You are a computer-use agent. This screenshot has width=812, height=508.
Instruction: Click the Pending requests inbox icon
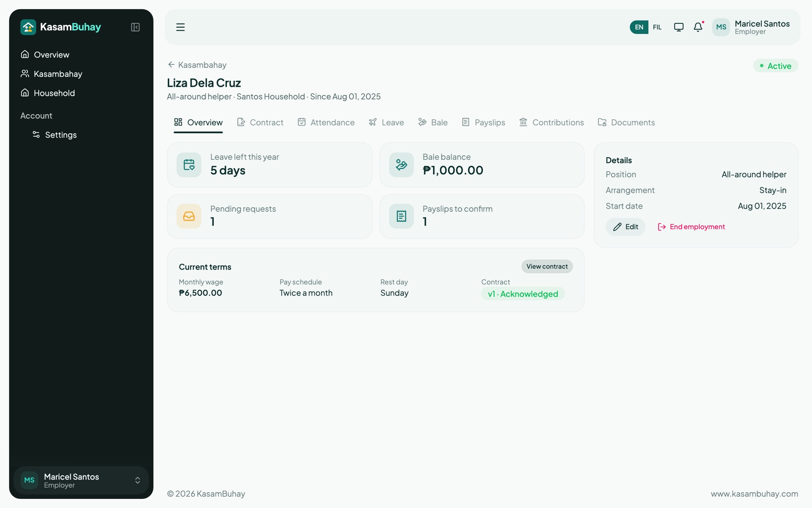click(189, 216)
